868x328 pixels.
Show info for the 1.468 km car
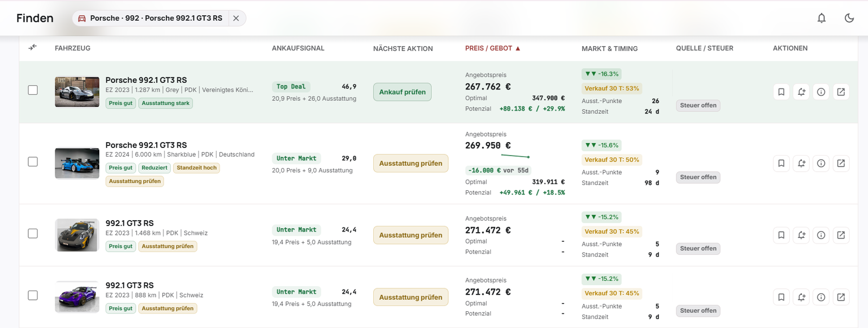pyautogui.click(x=821, y=235)
